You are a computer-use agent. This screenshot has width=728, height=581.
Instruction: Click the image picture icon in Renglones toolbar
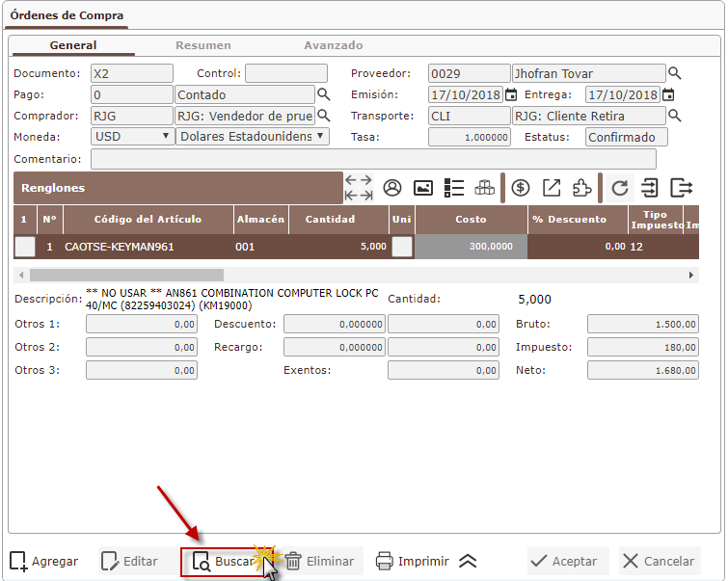[x=422, y=188]
